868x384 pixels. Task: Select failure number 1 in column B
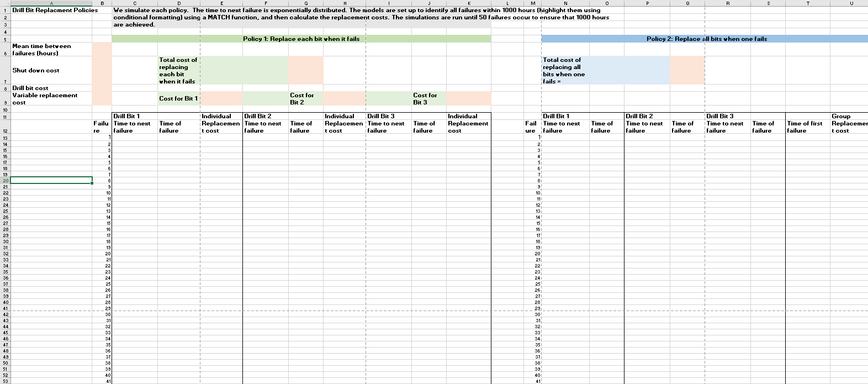click(102, 138)
